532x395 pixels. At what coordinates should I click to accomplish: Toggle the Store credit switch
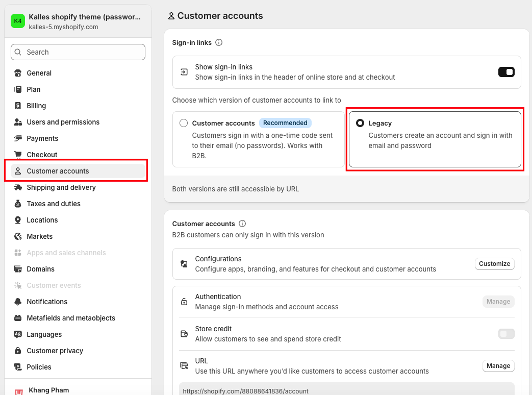point(506,334)
